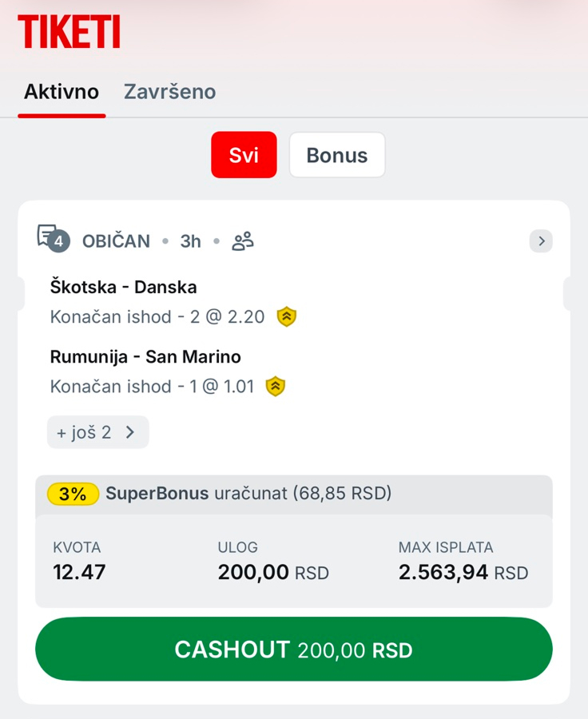Image resolution: width=588 pixels, height=719 pixels.
Task: Open ticket details with the right chevron
Action: click(541, 240)
